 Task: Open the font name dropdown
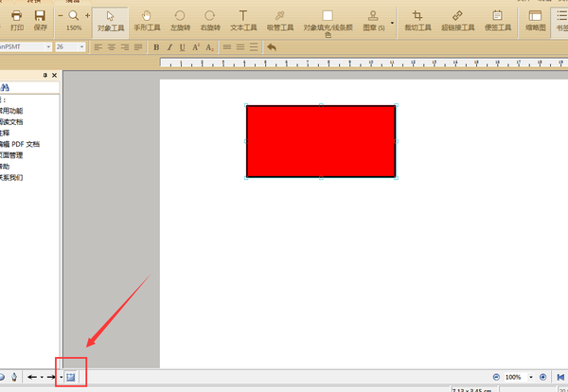coord(48,46)
